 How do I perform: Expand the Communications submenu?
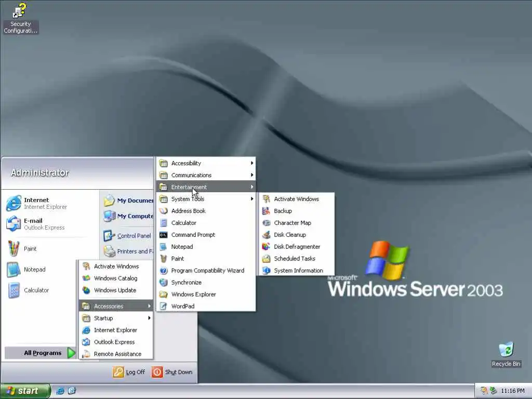pyautogui.click(x=206, y=175)
